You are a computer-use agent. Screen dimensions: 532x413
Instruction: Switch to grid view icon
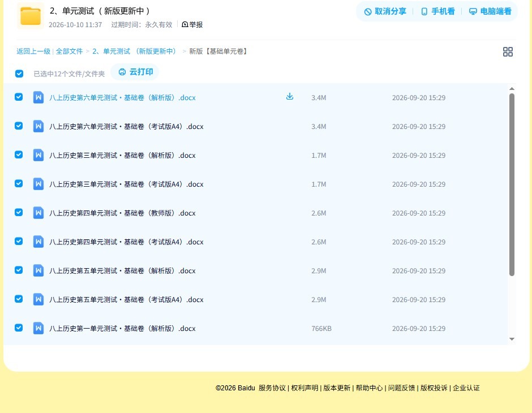tap(508, 51)
